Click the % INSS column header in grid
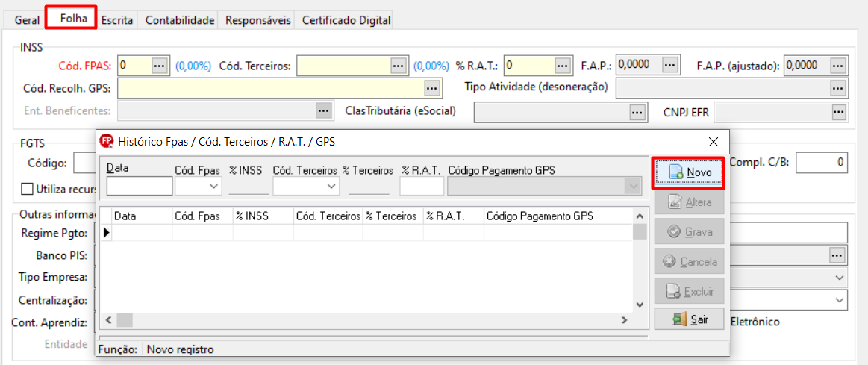The width and height of the screenshot is (868, 365). [x=263, y=216]
